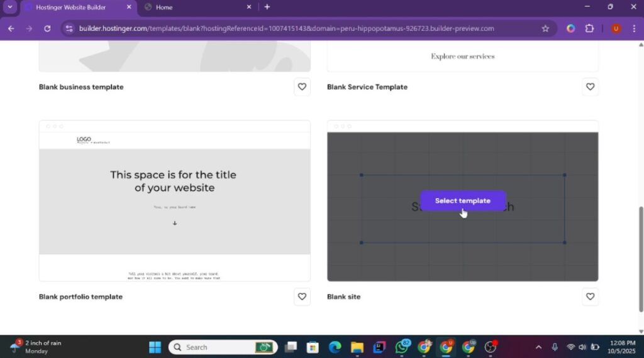View site information icon in address bar
The width and height of the screenshot is (644, 358).
[69, 28]
